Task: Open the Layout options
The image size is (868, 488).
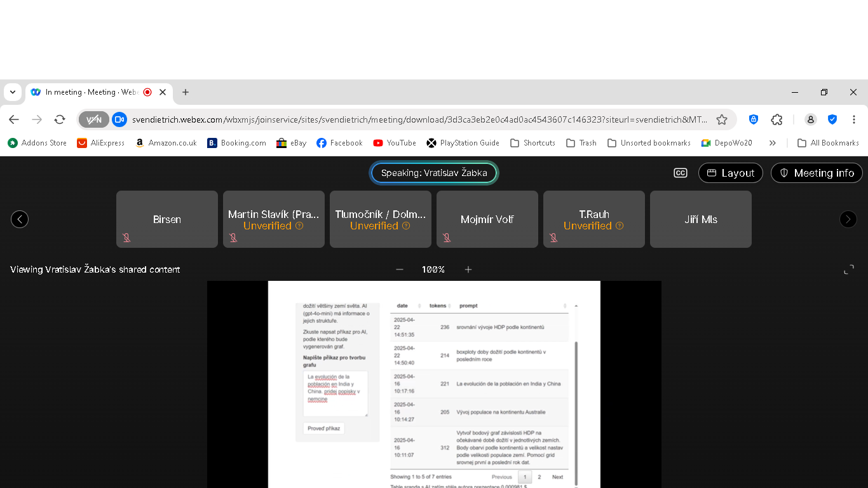Action: [731, 173]
